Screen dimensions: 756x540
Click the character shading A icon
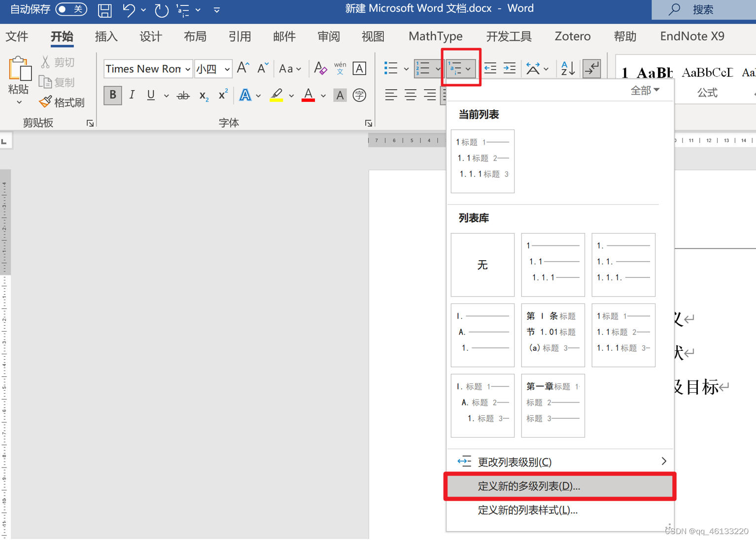coord(340,95)
